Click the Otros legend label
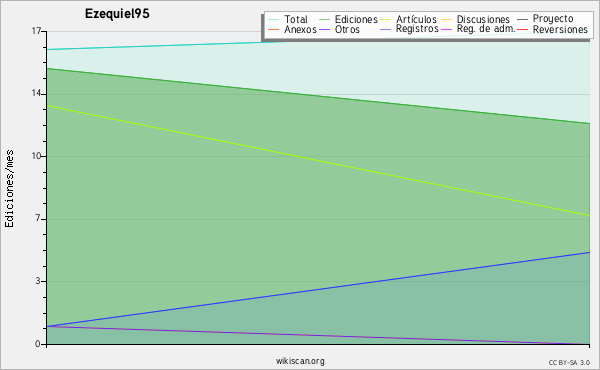Image resolution: width=600 pixels, height=370 pixels. [x=347, y=29]
